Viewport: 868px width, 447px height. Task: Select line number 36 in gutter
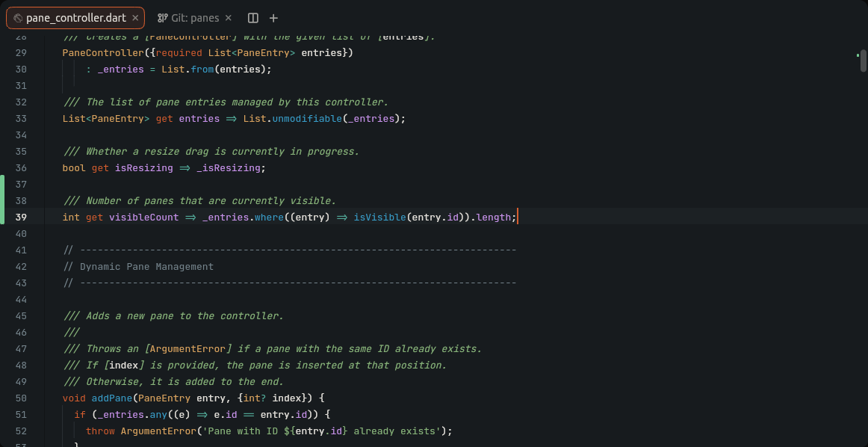point(21,168)
